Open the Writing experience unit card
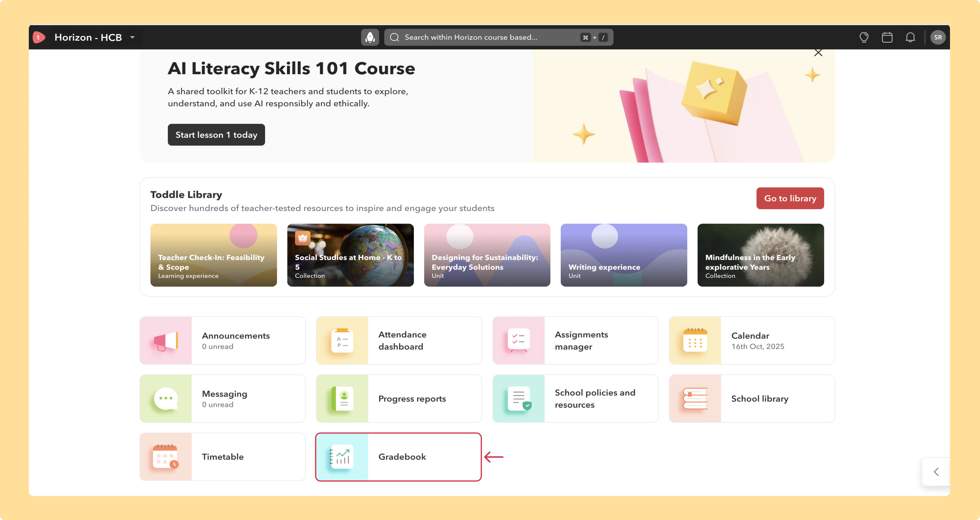 tap(624, 255)
